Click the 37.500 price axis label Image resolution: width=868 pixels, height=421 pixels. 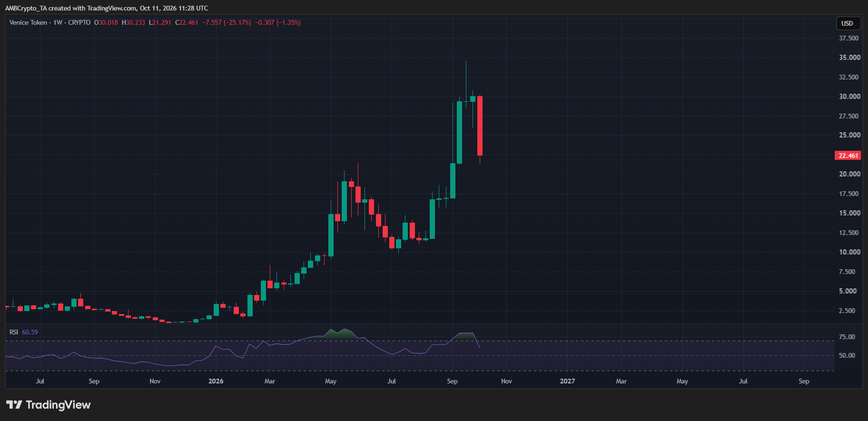pos(849,38)
